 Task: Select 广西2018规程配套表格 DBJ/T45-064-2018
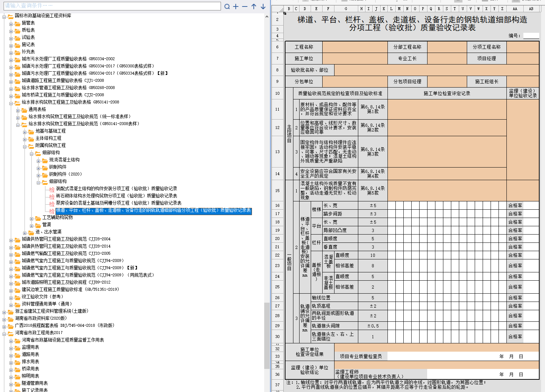65,325
